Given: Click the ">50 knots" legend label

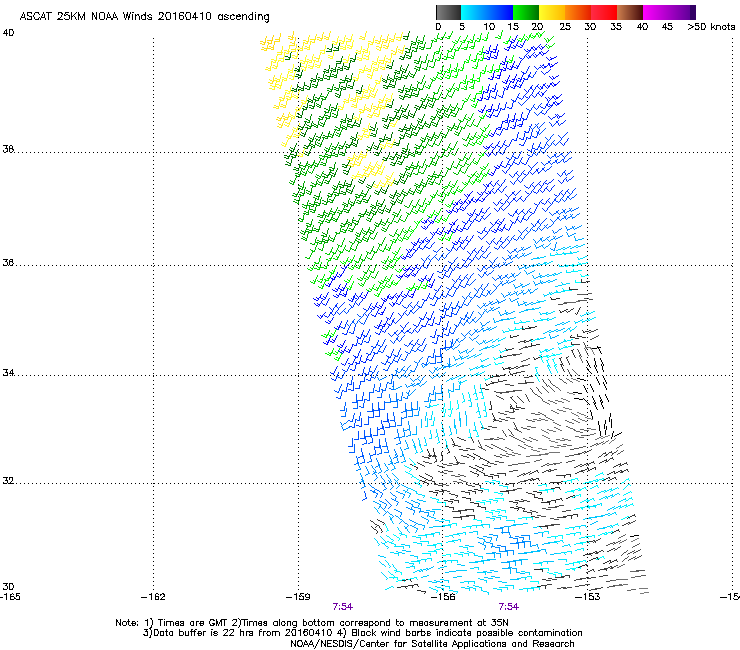Looking at the screenshot, I should (711, 27).
